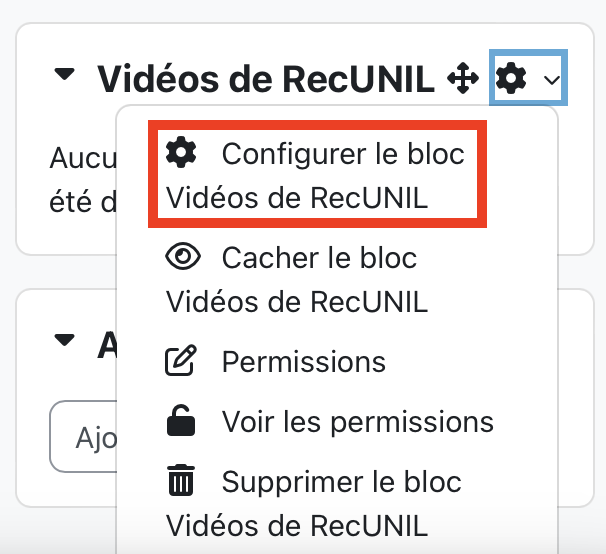This screenshot has width=606, height=554.
Task: Click the pencil edit icon beside Permissions
Action: (181, 361)
